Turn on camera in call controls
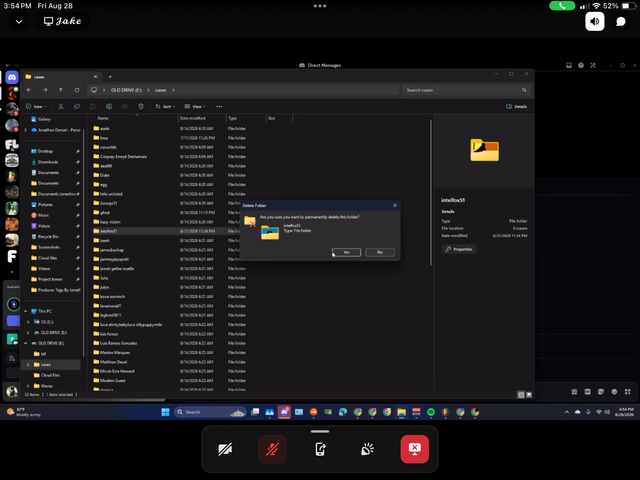640x480 pixels. pos(225,449)
